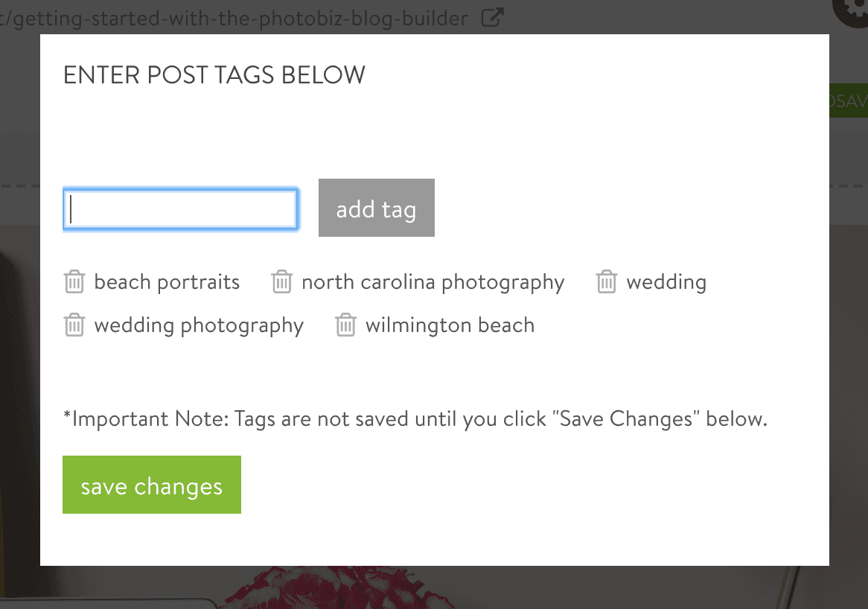868x609 pixels.
Task: Open the "getting-started-with-the-photobiz-blog-builder" URL link
Action: pos(231,18)
